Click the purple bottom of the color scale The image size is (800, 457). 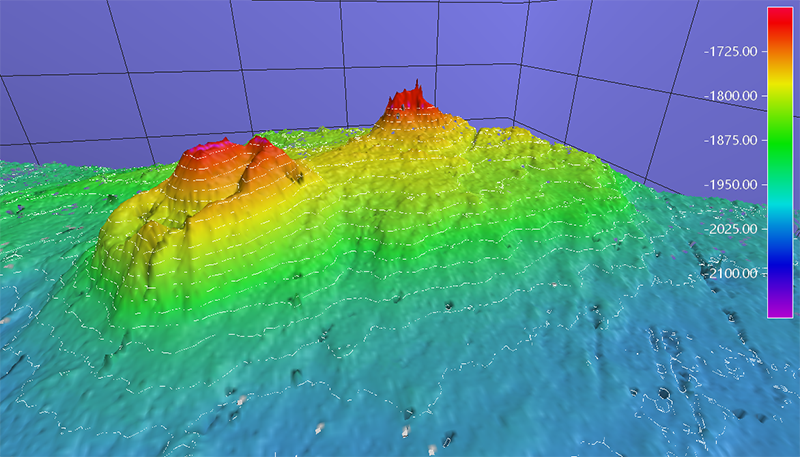[x=780, y=308]
